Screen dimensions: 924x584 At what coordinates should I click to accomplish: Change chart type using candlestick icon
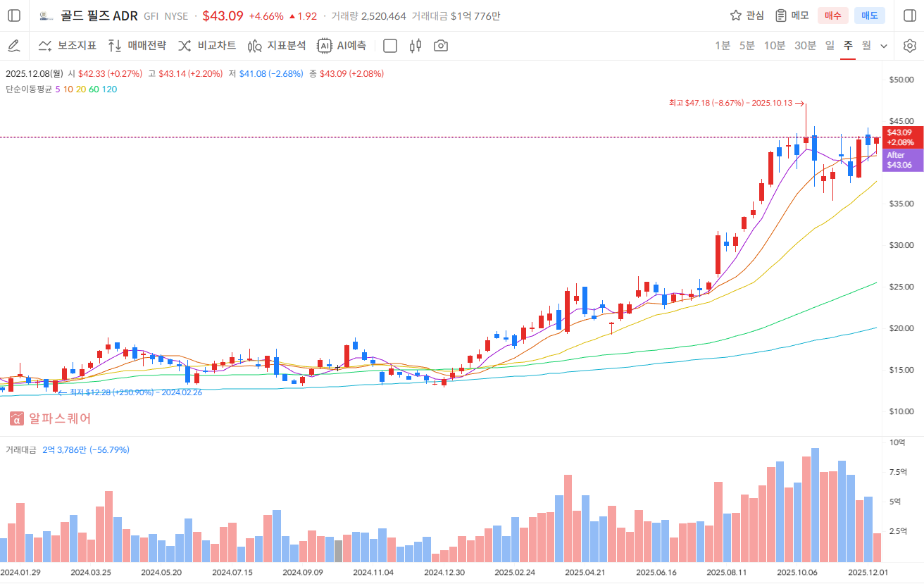pos(416,46)
